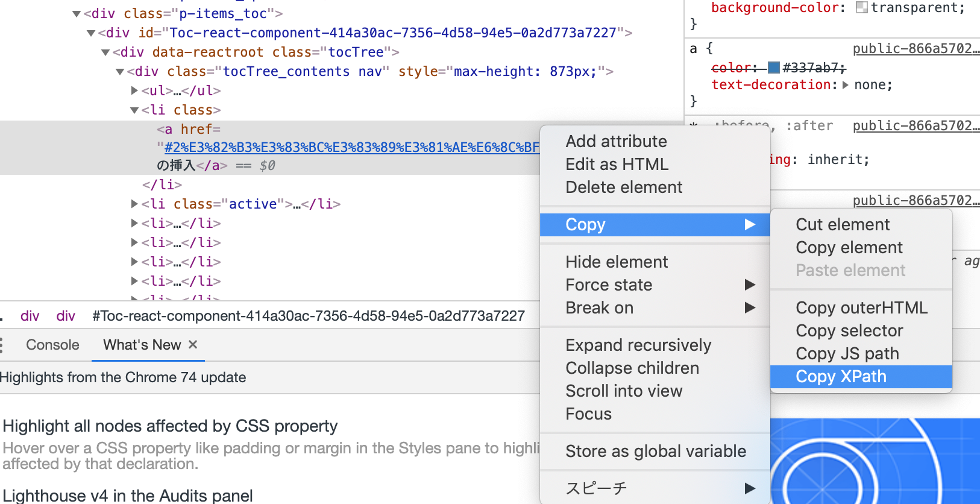Switch to the Console tab
The width and height of the screenshot is (980, 504).
(x=52, y=345)
